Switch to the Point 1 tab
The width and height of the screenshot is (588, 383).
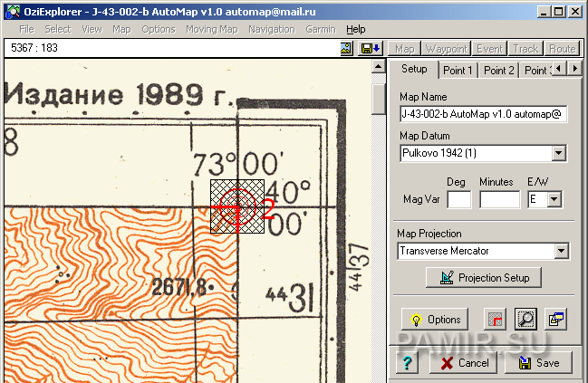[458, 71]
